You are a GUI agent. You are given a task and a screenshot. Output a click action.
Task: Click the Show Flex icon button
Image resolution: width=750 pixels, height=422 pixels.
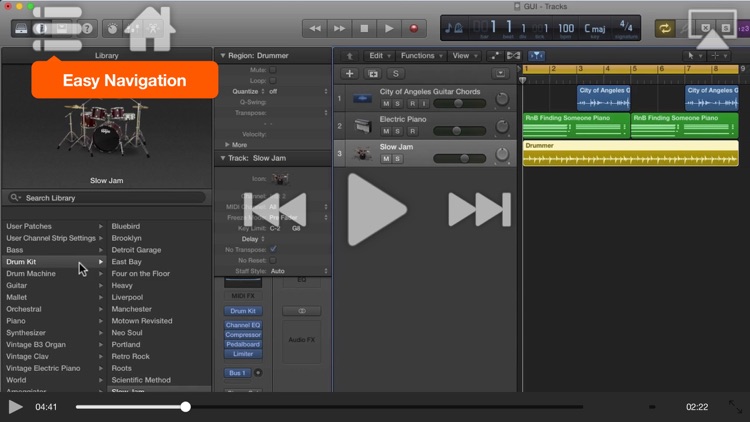(x=513, y=56)
